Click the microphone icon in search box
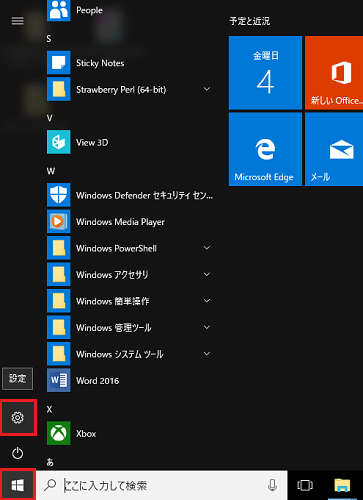 point(272,485)
